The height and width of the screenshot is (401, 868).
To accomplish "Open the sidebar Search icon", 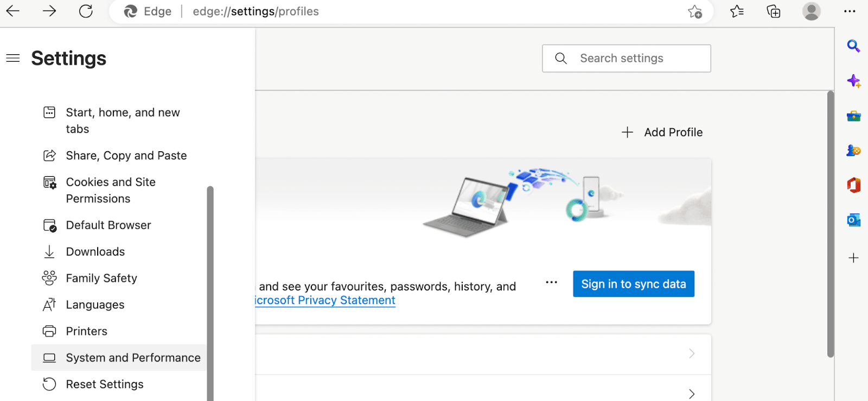I will (x=853, y=46).
